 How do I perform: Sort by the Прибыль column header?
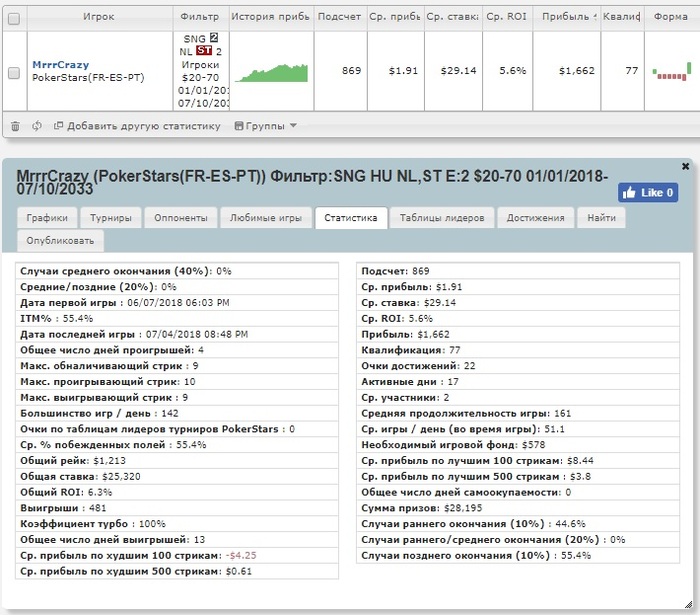pyautogui.click(x=566, y=17)
